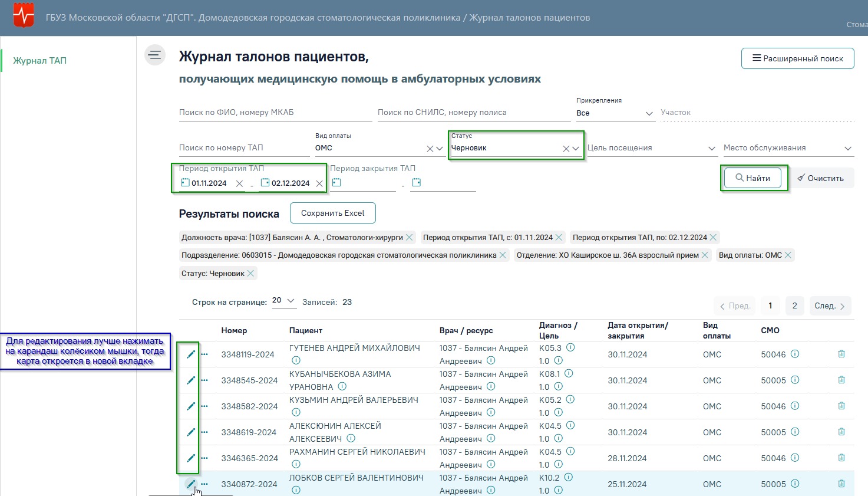Remove Отделение filter chip

pos(705,255)
